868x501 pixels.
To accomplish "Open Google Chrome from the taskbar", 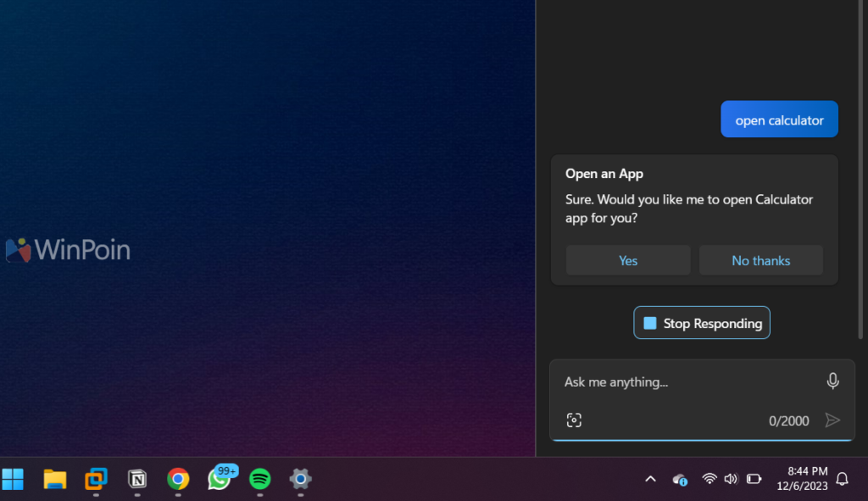I will 178,479.
